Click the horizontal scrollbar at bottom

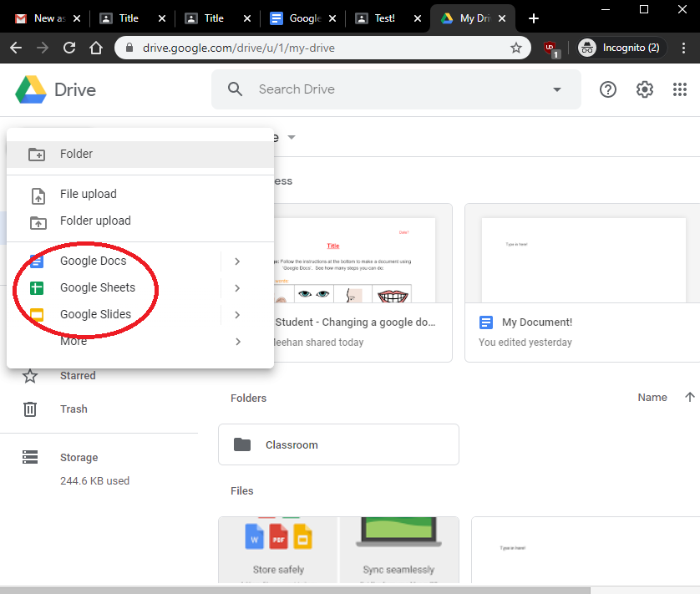[295, 591]
